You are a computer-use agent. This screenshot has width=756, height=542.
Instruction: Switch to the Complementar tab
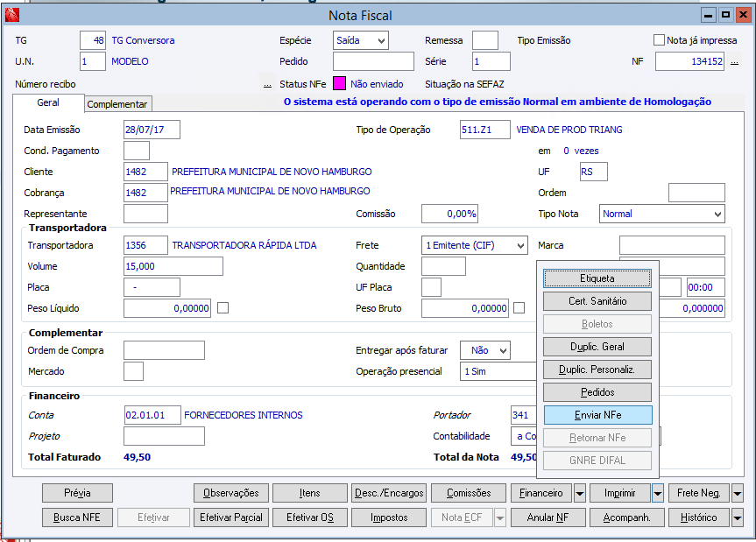(118, 104)
